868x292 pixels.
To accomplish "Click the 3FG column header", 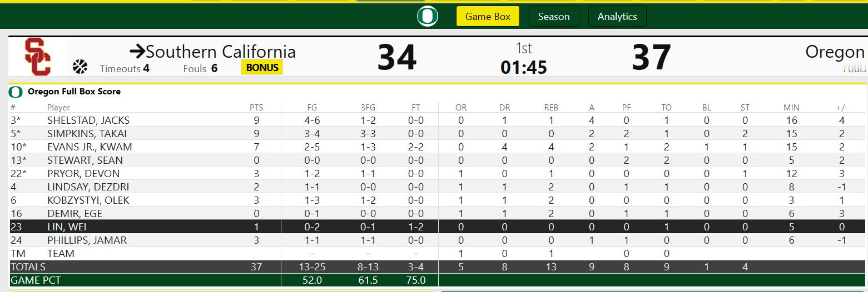I will point(367,108).
